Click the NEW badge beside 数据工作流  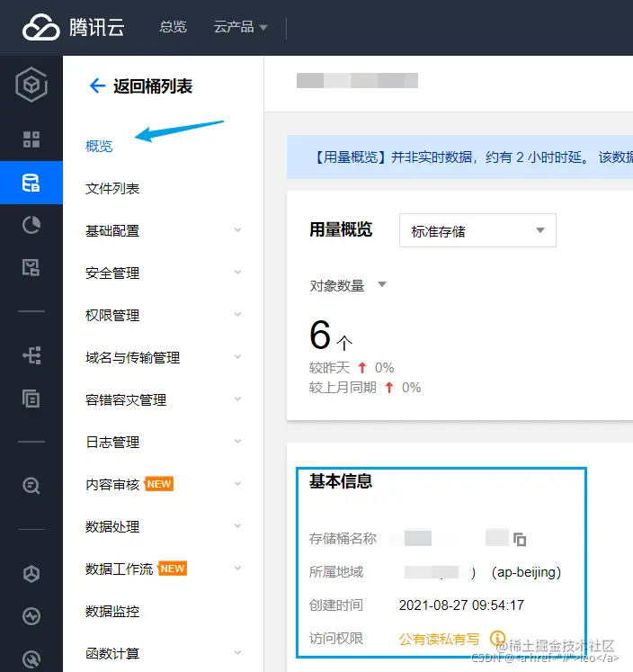tap(173, 569)
